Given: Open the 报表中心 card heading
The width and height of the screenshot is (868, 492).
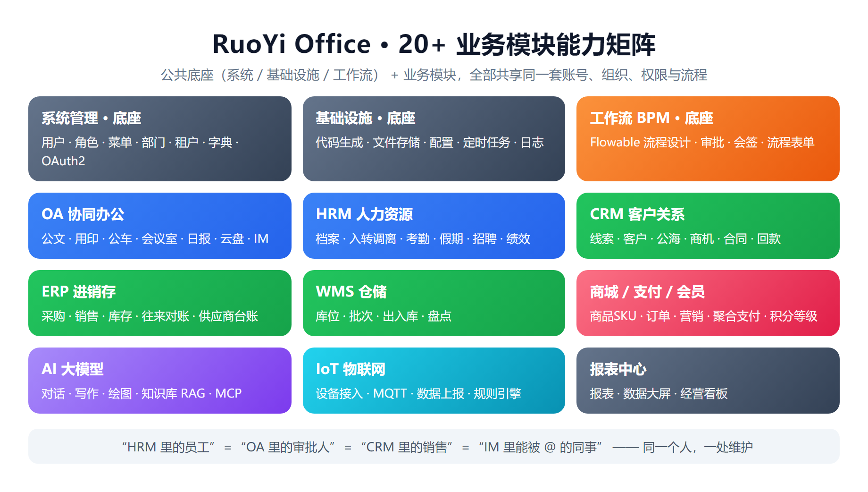Looking at the screenshot, I should click(x=618, y=369).
